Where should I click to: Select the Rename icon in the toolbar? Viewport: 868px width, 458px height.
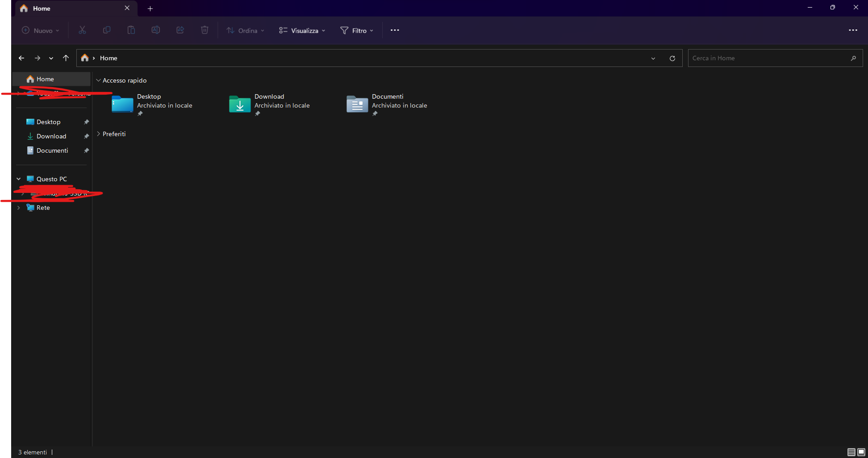pos(155,30)
